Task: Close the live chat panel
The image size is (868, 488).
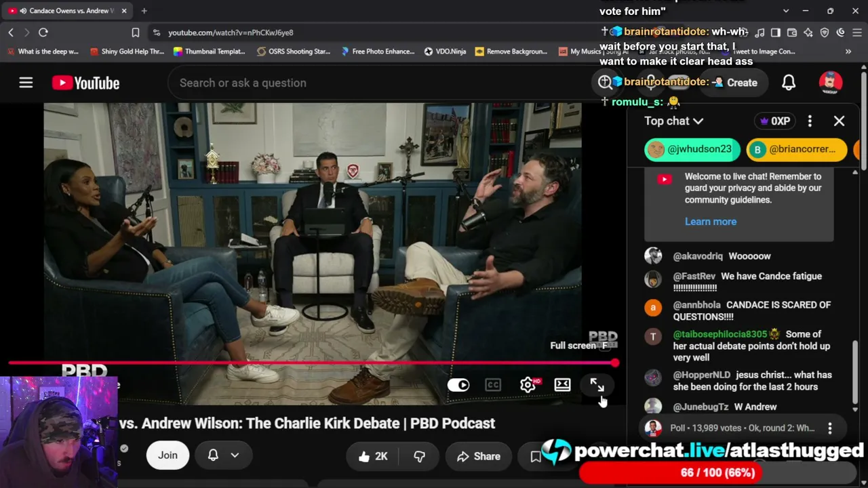Action: (839, 121)
